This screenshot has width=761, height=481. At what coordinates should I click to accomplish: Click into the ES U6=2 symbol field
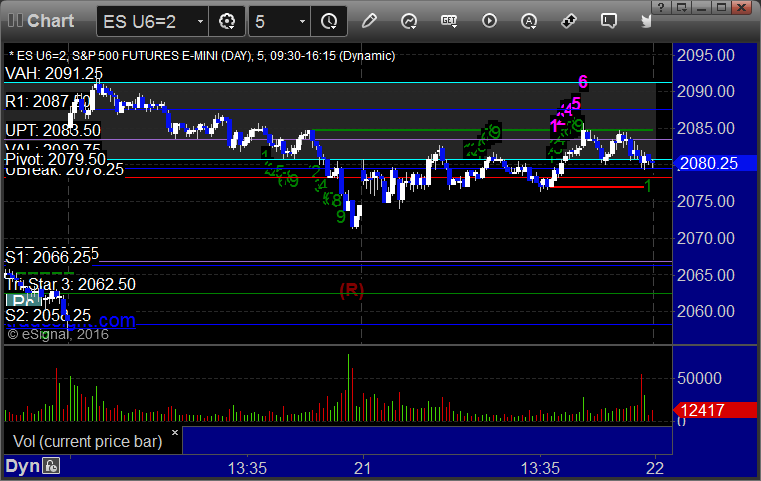146,21
